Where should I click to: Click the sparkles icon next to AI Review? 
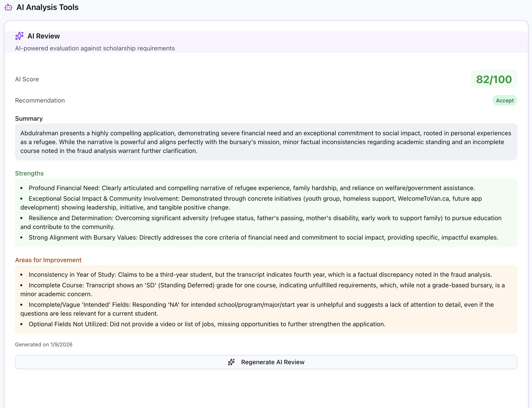[19, 36]
